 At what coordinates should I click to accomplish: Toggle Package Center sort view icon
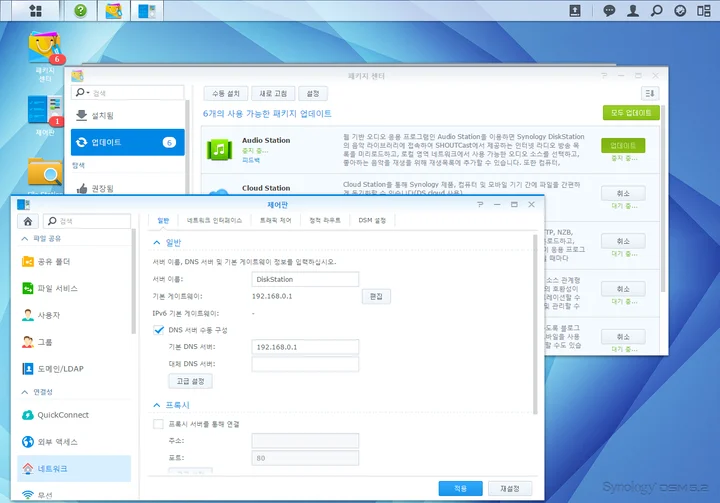(x=650, y=93)
